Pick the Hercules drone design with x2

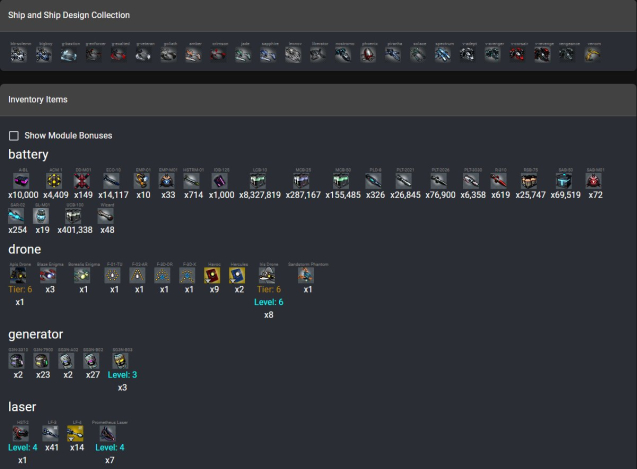[239, 275]
